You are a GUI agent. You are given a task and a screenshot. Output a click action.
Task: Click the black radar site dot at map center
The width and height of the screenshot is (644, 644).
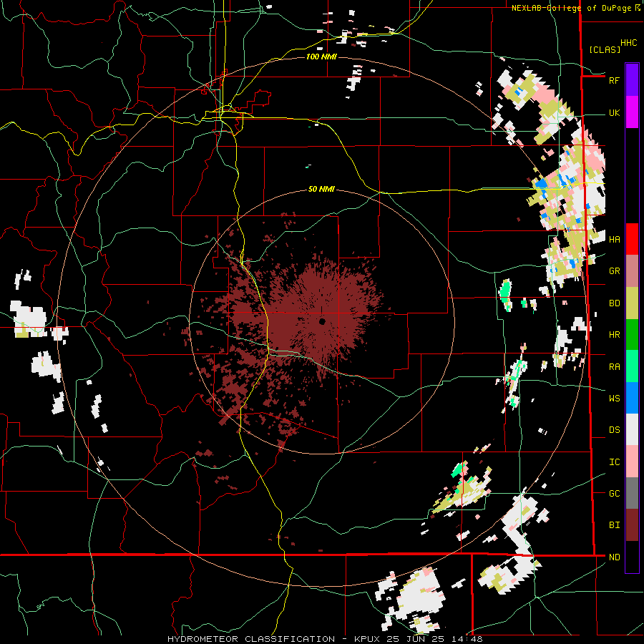(323, 321)
